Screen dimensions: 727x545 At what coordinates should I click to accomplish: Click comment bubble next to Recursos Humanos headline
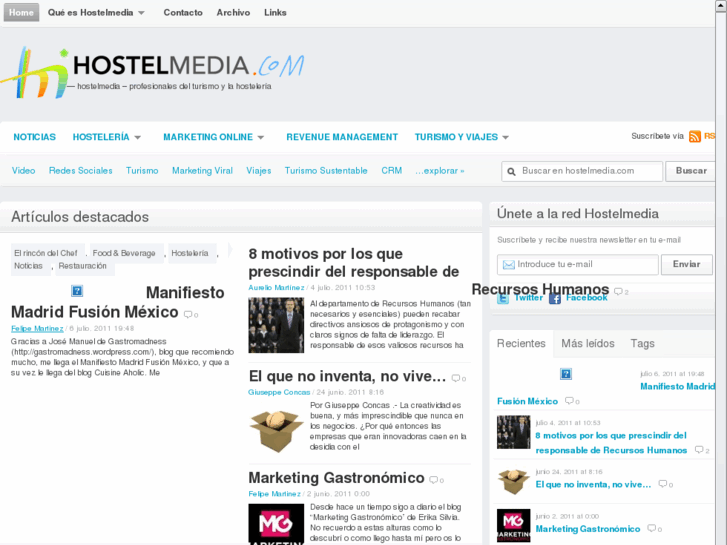click(x=619, y=291)
